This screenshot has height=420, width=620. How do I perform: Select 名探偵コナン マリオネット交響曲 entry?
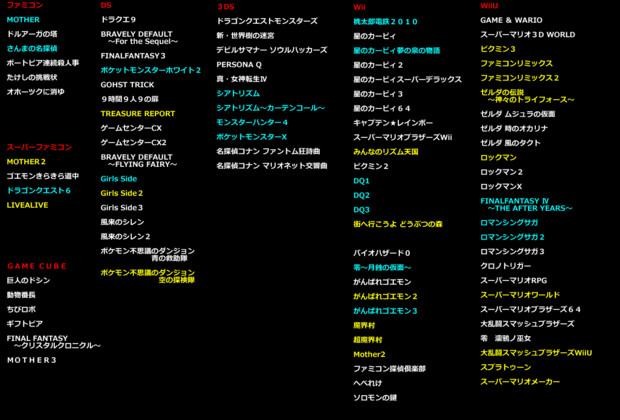point(272,166)
